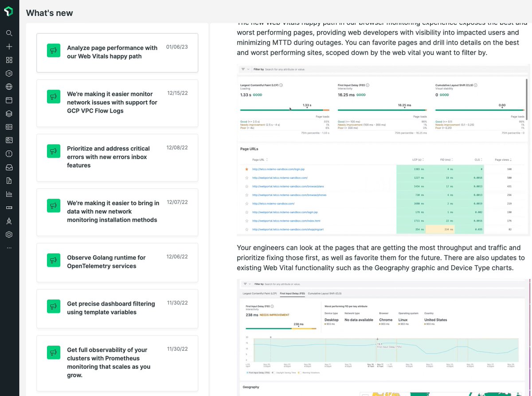
Task: Click the LCP 1.33 s gauge bar
Action: [285, 110]
